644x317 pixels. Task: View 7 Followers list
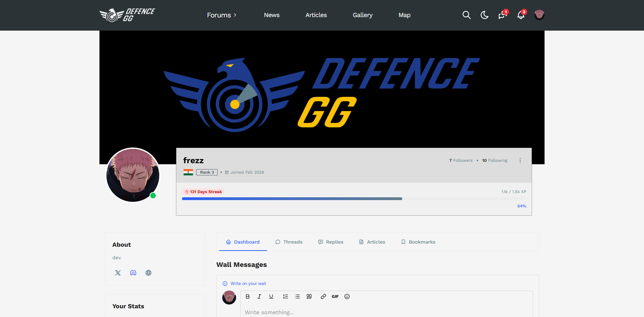[461, 160]
